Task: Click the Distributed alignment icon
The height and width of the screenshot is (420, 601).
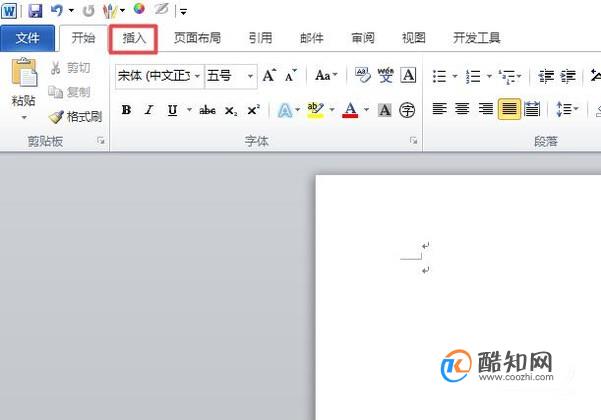Action: pyautogui.click(x=532, y=109)
